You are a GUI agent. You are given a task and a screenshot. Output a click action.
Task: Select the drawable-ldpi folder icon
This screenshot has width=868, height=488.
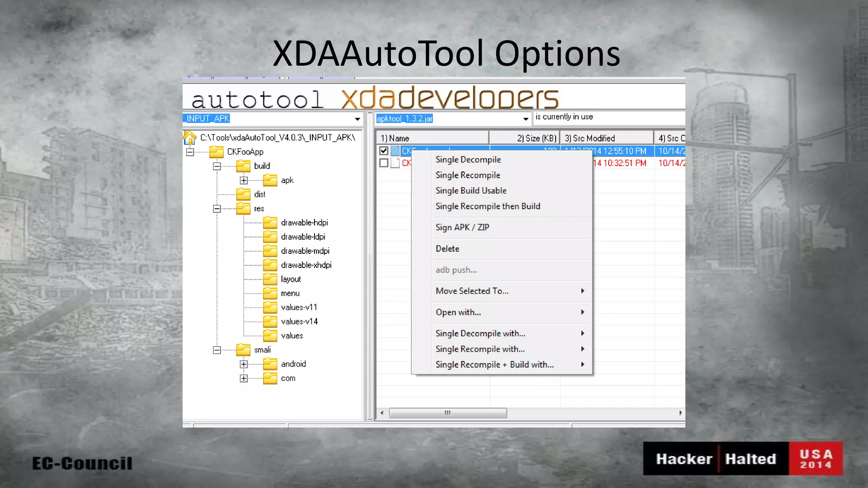270,236
